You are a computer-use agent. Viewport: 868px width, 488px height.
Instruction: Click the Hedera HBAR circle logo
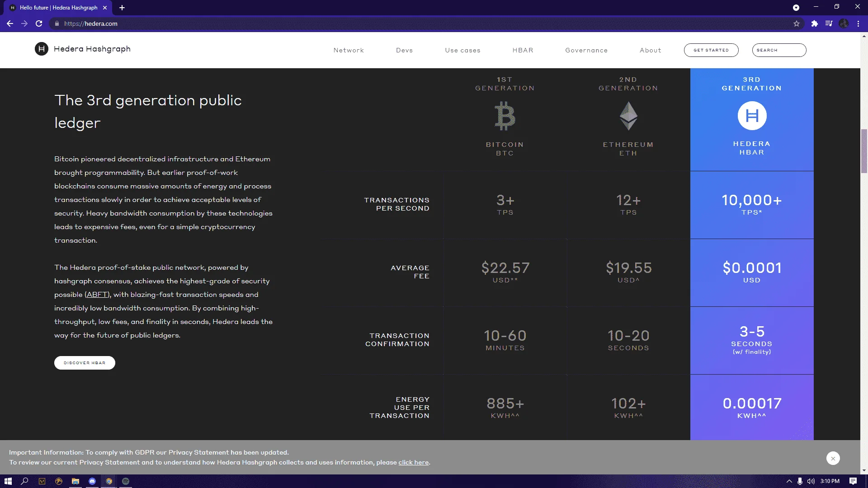point(752,116)
